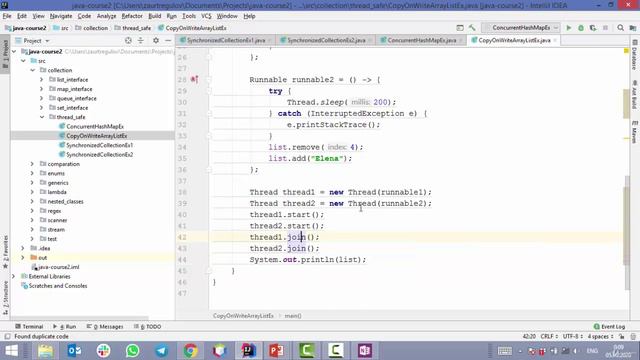640x360 pixels.
Task: Hide the Project tool window
Action: (x=168, y=40)
